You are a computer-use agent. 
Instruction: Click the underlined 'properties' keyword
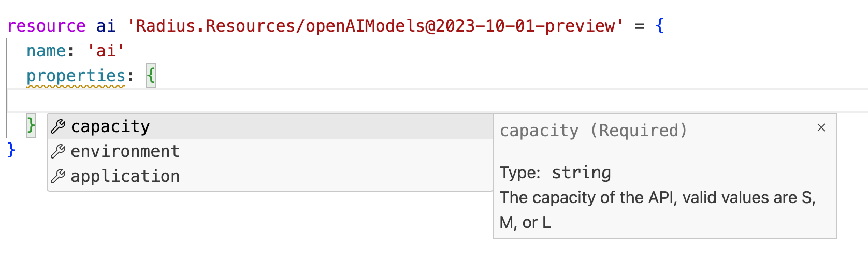76,76
